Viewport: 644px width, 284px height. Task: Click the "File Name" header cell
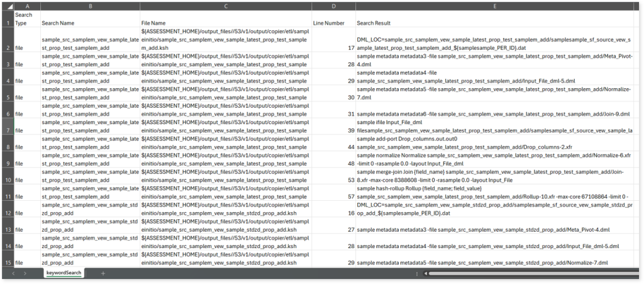(x=226, y=23)
